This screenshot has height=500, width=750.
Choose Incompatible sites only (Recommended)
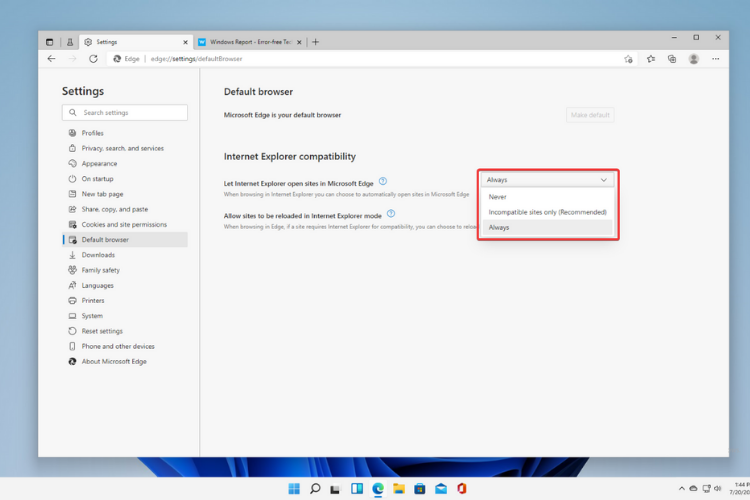[x=547, y=212]
